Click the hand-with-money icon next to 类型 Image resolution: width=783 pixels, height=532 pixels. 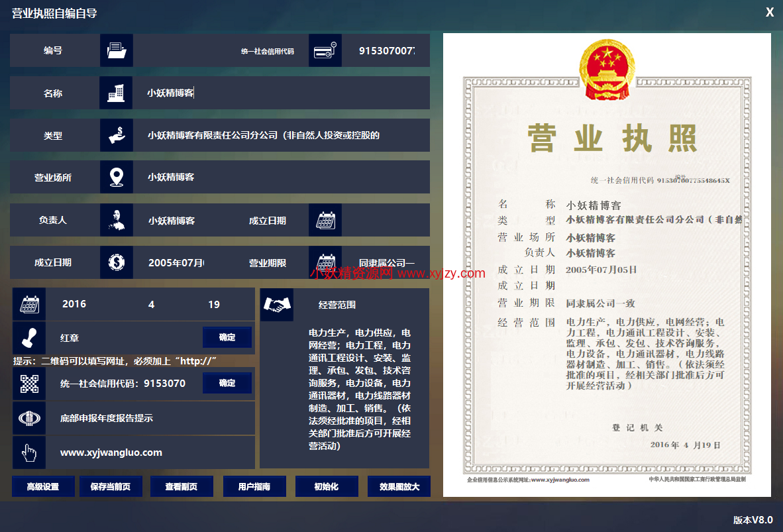[117, 135]
